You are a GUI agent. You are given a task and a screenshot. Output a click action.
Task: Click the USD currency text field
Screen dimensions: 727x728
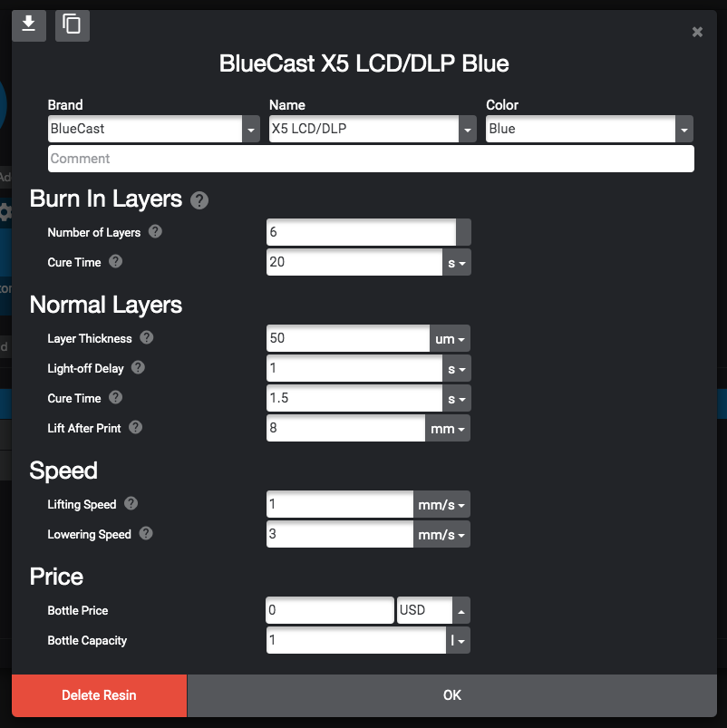425,610
